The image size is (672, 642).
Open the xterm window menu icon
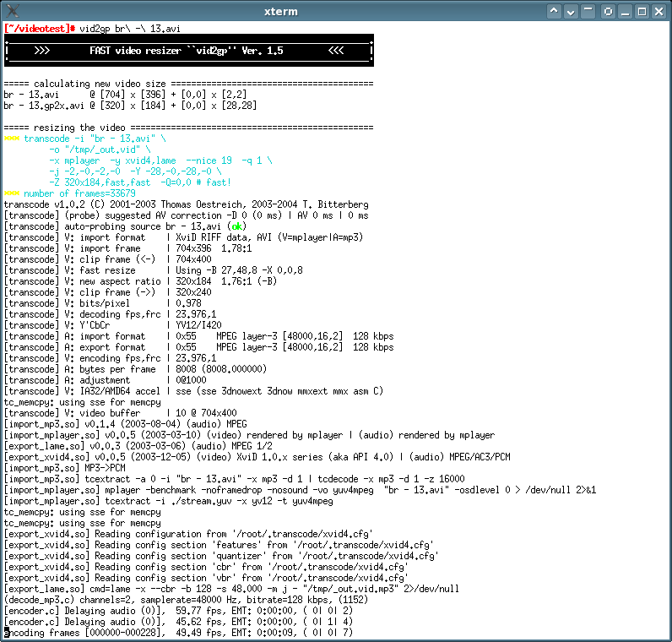tap(11, 11)
